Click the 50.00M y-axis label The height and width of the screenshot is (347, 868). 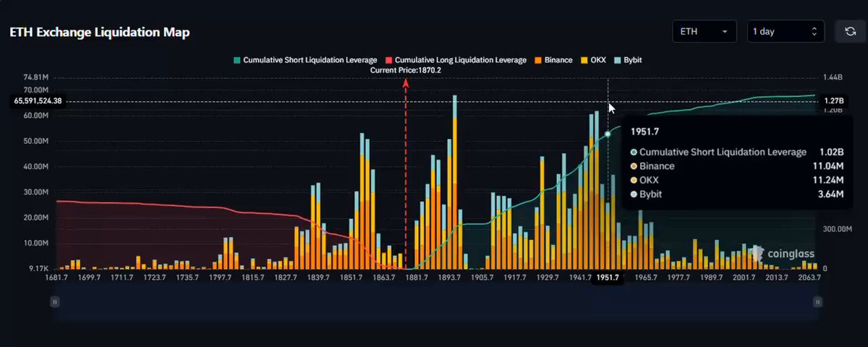pyautogui.click(x=35, y=141)
